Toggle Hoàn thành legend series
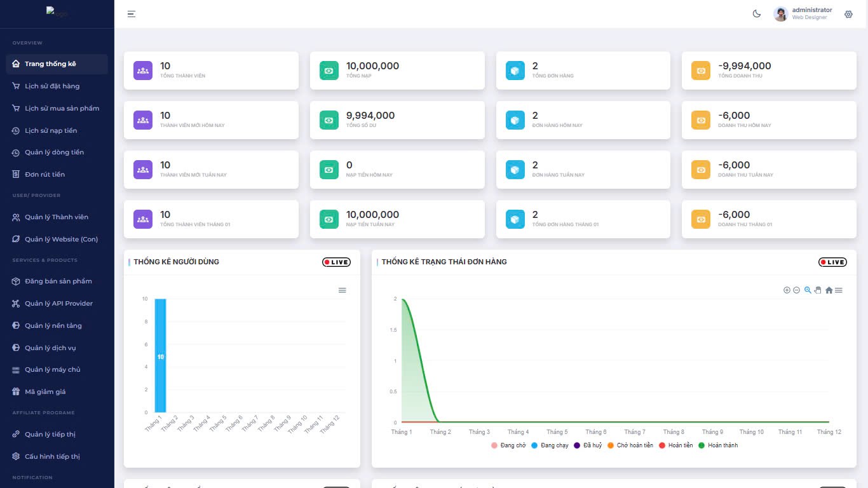Viewport: 868px width, 488px height. coord(718,445)
